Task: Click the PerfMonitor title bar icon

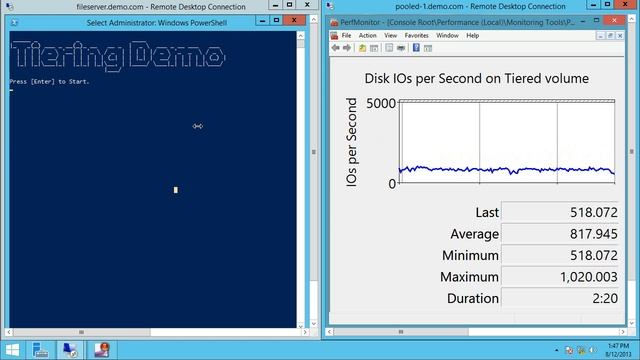Action: (334, 22)
